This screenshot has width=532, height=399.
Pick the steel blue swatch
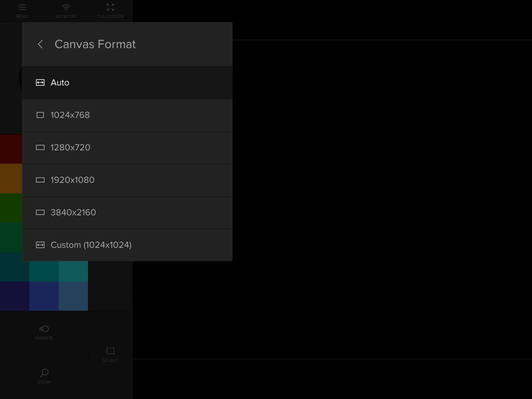[73, 296]
